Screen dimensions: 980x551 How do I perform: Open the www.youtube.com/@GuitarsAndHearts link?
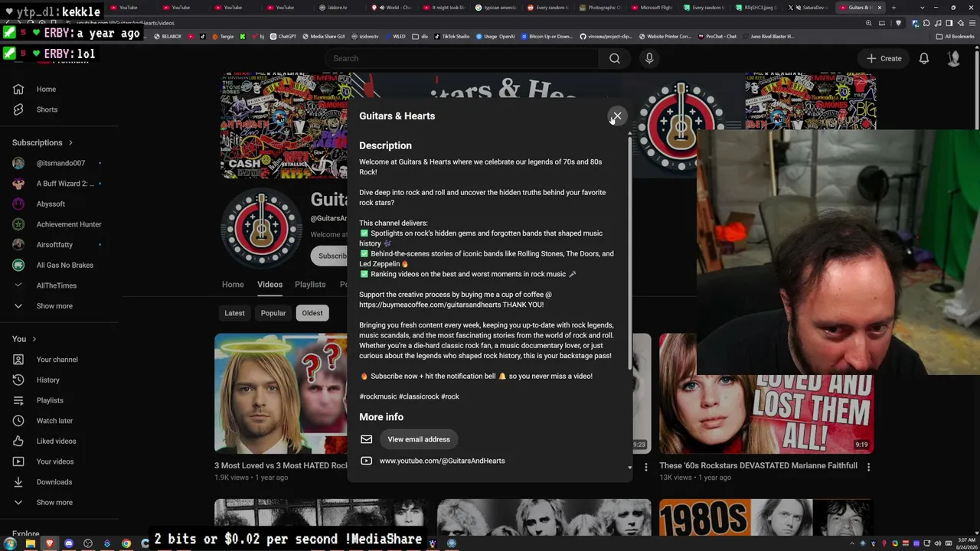coord(442,461)
